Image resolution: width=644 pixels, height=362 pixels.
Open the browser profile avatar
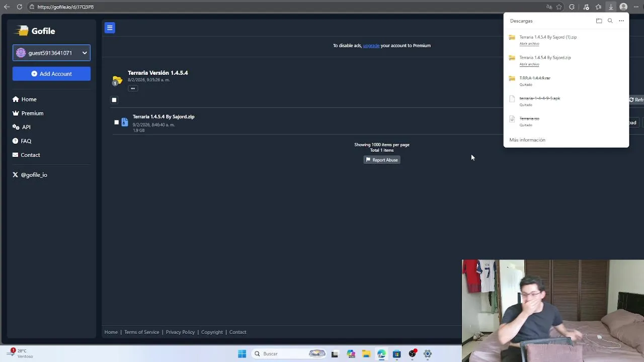(x=623, y=7)
